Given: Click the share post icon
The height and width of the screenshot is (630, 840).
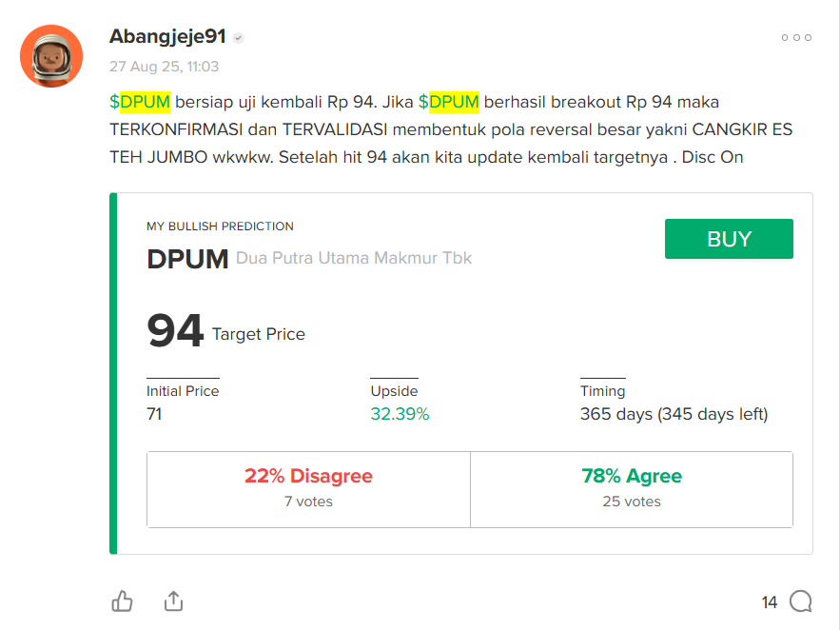Looking at the screenshot, I should (173, 601).
